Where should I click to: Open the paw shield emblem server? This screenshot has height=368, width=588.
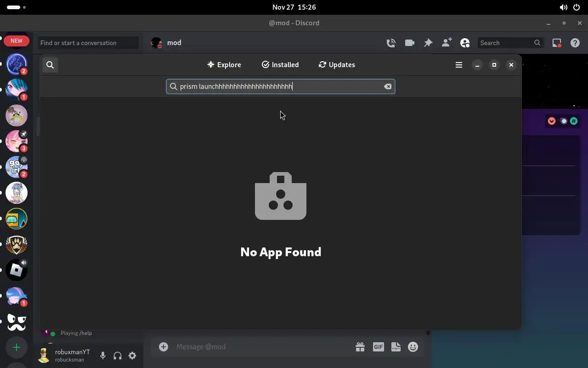(x=17, y=244)
